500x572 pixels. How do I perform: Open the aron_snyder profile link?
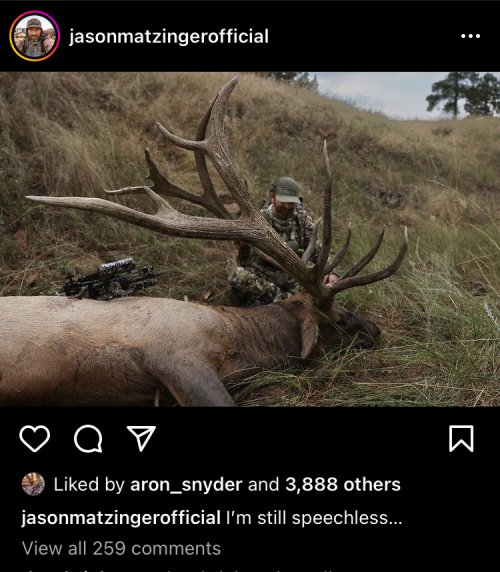(x=186, y=485)
